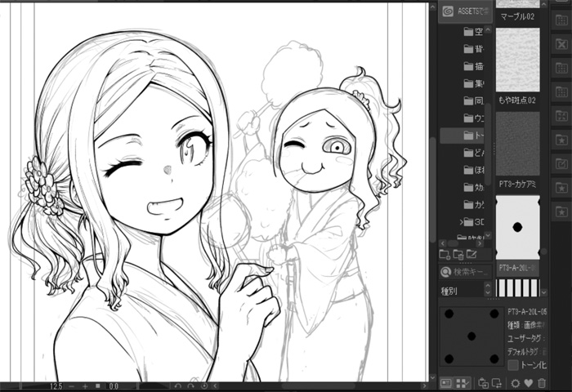Click the material list up arrow
This screenshot has height=392, width=572.
[x=544, y=4]
